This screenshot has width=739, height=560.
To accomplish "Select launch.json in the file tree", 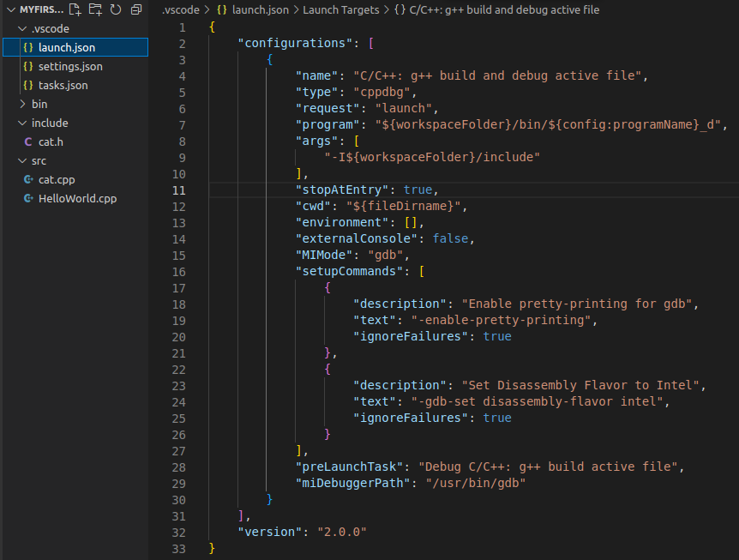I will 67,47.
